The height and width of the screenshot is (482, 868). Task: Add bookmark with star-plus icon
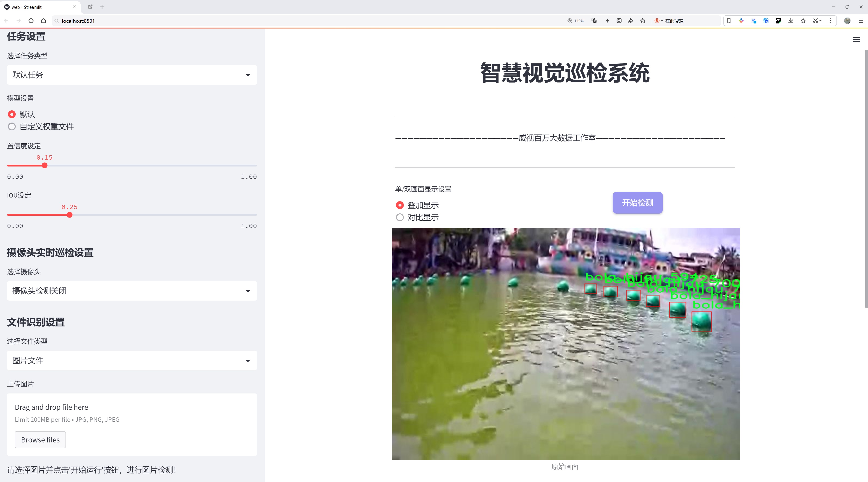[x=643, y=21]
